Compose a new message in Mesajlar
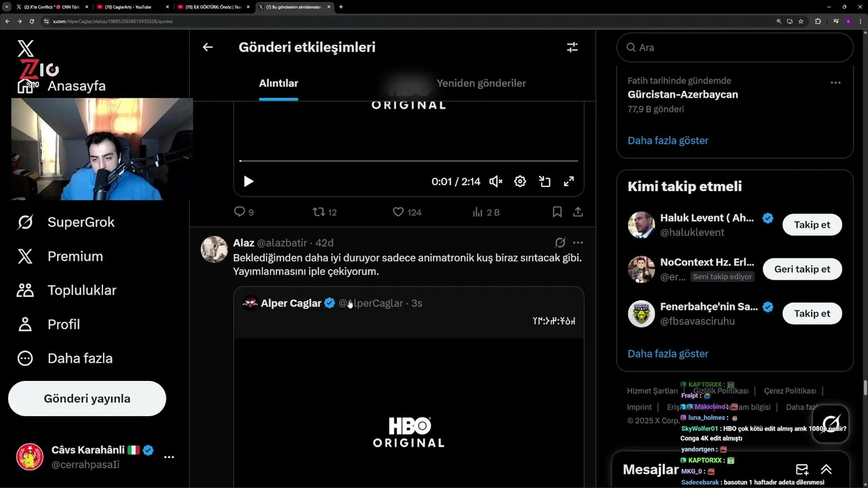This screenshot has width=868, height=488. click(802, 470)
